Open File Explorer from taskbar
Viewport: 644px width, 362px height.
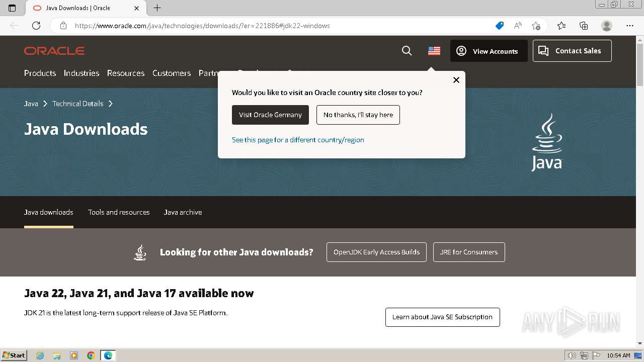point(57,355)
